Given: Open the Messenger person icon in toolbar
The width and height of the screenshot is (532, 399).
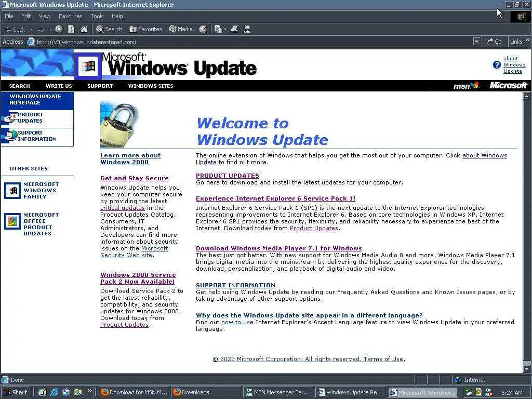Looking at the screenshot, I should (x=247, y=29).
